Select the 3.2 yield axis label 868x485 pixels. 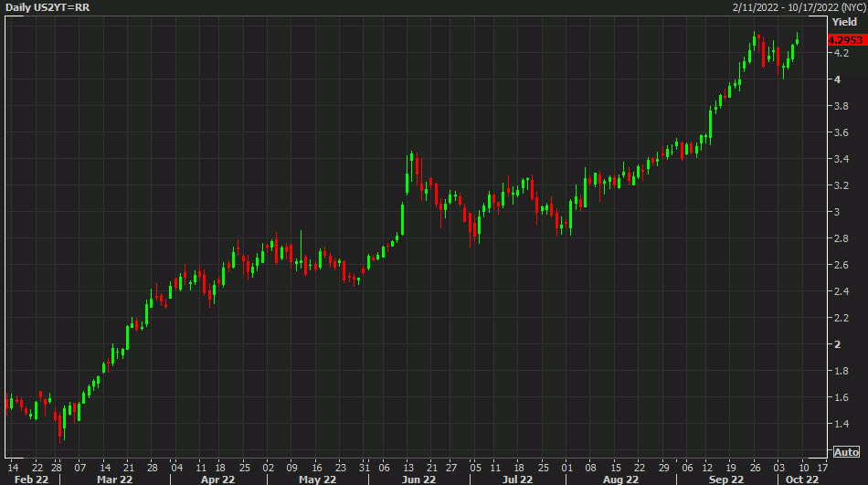(x=842, y=185)
